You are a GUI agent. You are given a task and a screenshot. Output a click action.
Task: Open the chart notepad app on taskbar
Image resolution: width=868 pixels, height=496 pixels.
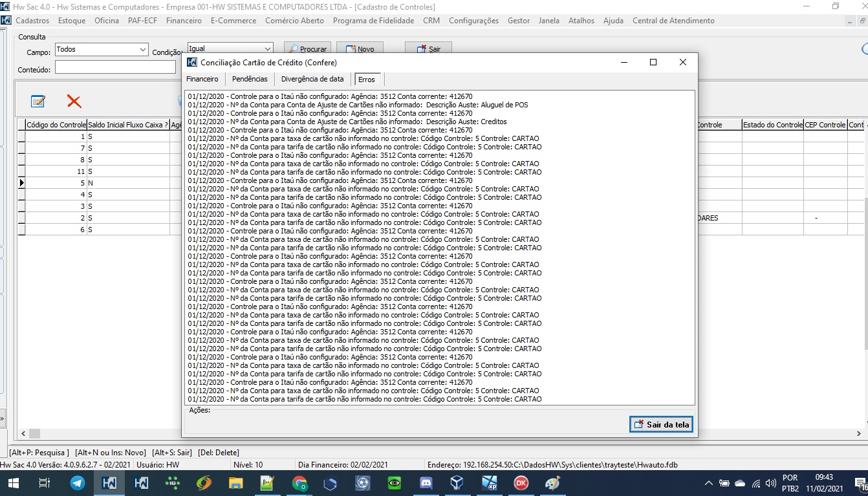[267, 483]
